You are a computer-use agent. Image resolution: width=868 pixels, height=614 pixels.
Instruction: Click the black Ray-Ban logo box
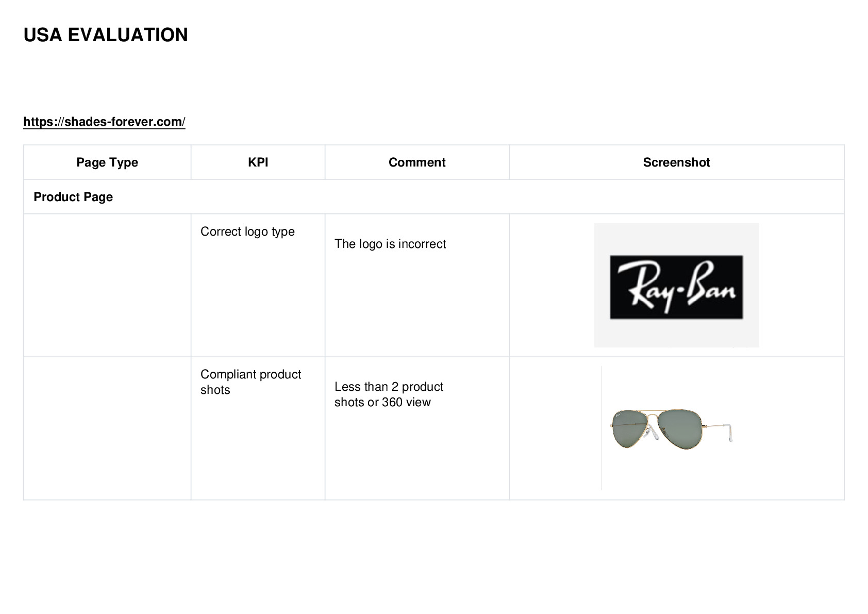tap(676, 287)
